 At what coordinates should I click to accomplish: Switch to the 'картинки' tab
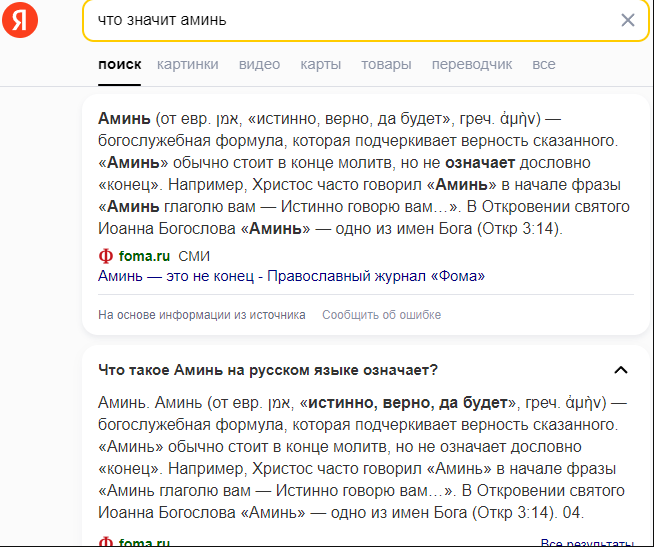pos(187,64)
